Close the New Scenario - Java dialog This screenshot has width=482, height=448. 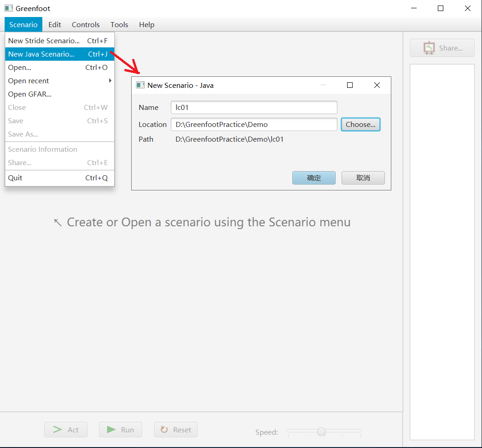coord(377,85)
